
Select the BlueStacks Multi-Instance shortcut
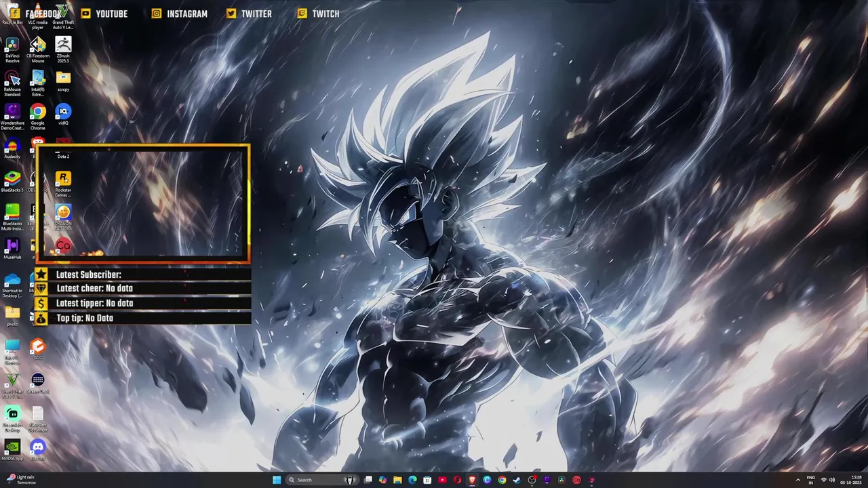pyautogui.click(x=12, y=218)
